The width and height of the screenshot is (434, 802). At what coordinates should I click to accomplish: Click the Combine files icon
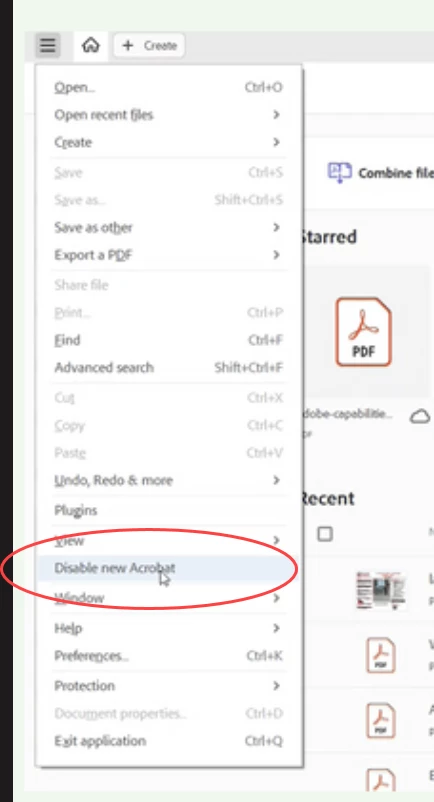tap(339, 172)
